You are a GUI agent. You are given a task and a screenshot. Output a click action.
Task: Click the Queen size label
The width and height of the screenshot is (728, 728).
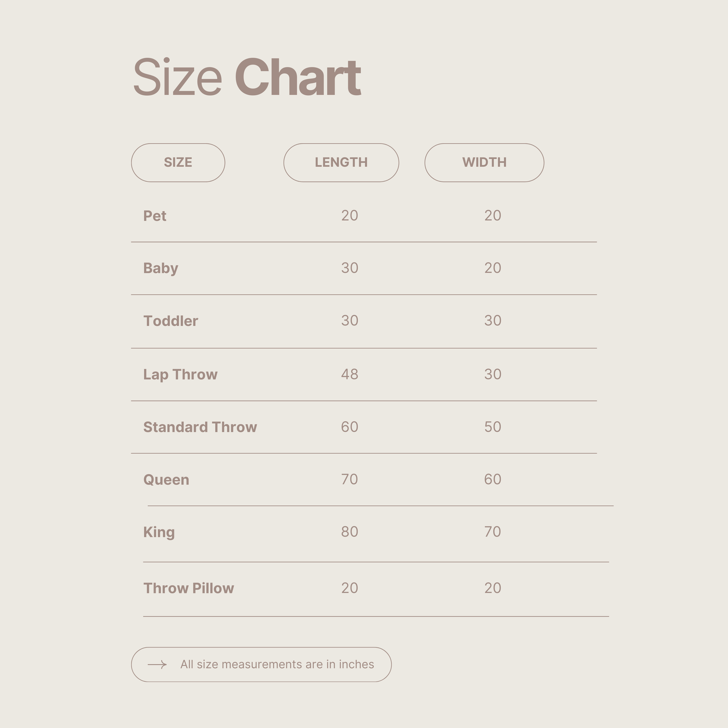click(166, 480)
